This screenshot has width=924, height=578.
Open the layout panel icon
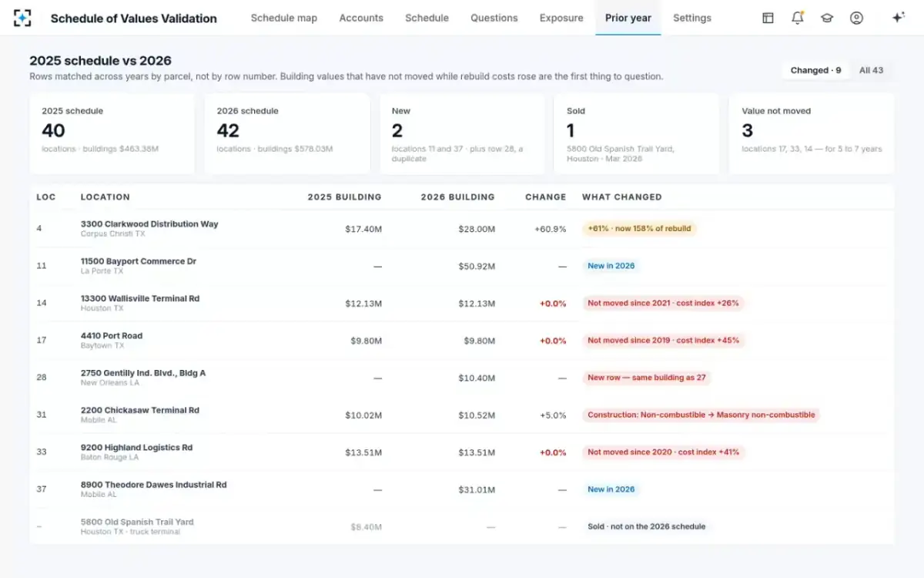click(x=768, y=18)
